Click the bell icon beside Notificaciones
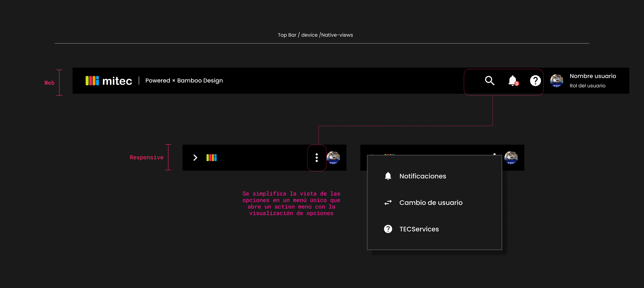The width and height of the screenshot is (644, 288). [x=388, y=176]
